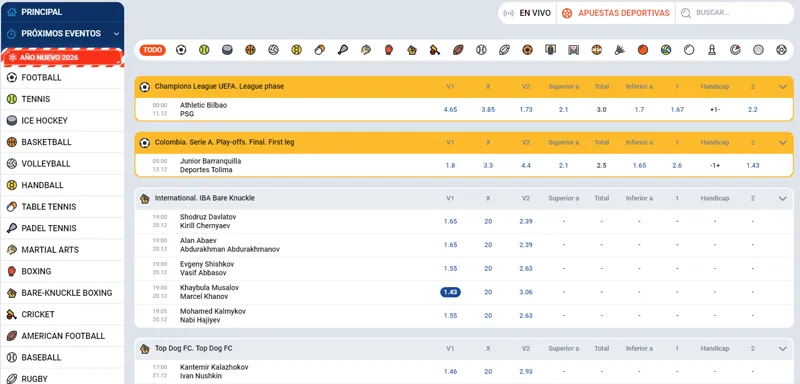
Task: Focus the BUSCAR search field
Action: pyautogui.click(x=735, y=13)
